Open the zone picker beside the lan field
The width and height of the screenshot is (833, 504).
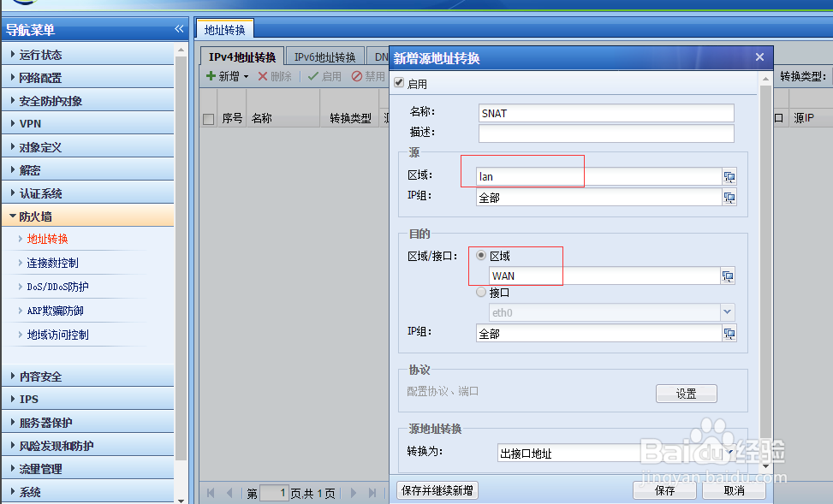[x=729, y=177]
